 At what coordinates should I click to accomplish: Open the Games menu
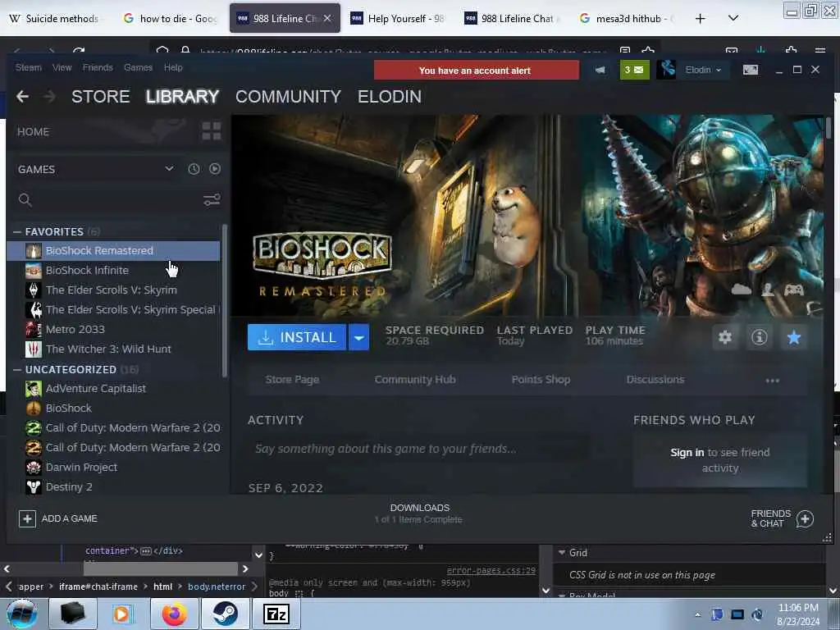138,67
